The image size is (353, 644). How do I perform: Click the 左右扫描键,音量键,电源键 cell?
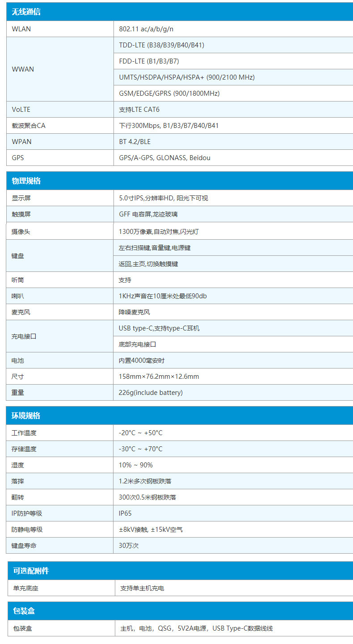(233, 248)
